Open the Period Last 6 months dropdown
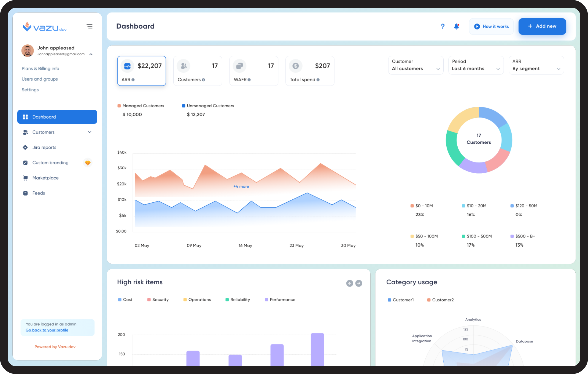The width and height of the screenshot is (588, 374). [x=476, y=65]
